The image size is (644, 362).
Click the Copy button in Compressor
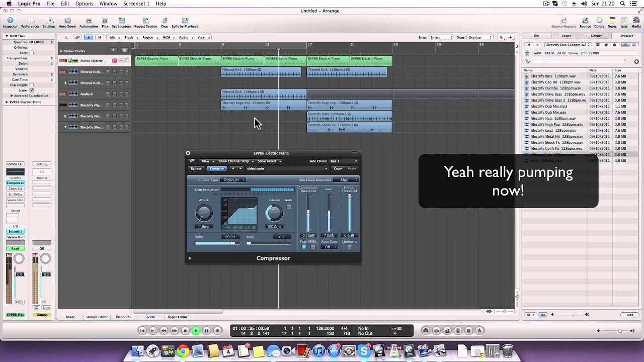click(x=338, y=168)
